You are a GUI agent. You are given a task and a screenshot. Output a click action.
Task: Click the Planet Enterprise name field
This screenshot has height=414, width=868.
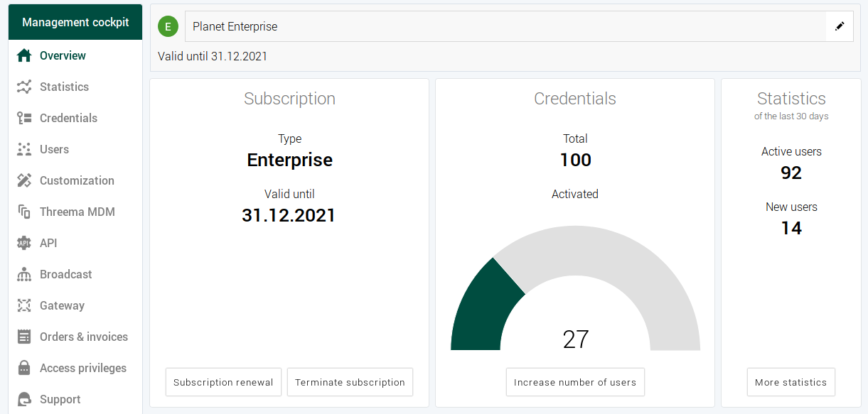[505, 26]
